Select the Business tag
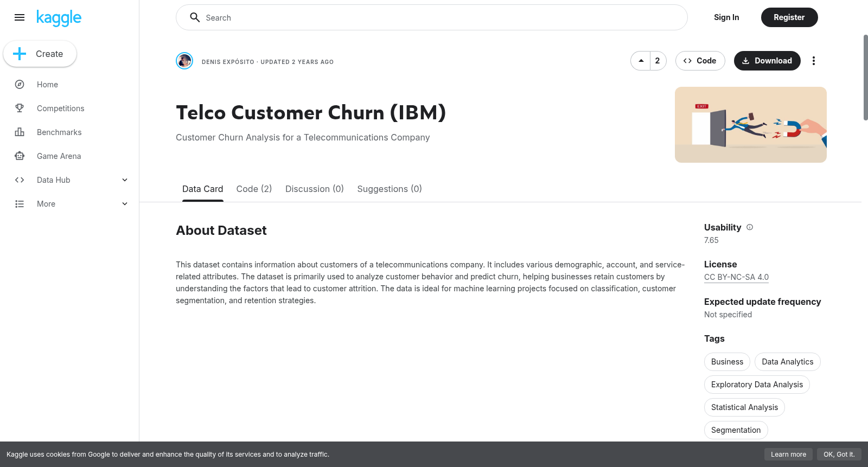 pos(727,362)
